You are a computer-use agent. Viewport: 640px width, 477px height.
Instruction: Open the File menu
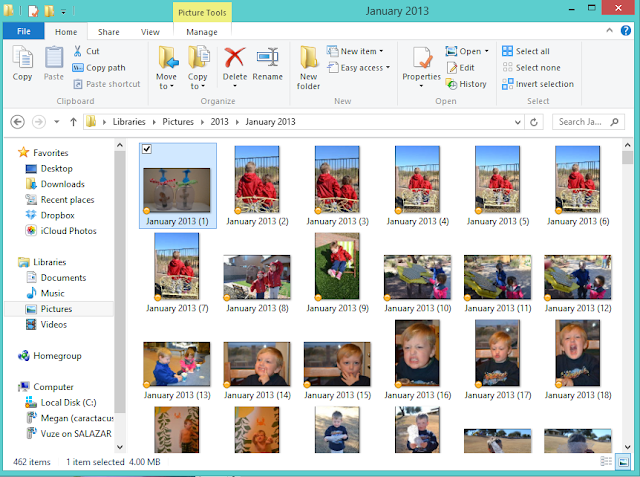point(24,31)
